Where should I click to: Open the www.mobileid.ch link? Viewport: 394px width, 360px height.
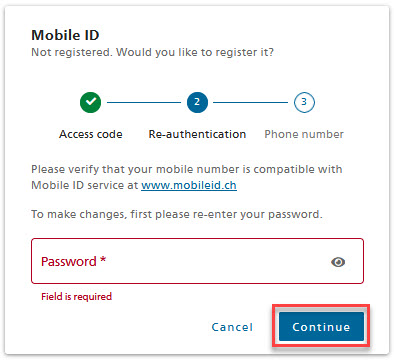(x=189, y=185)
